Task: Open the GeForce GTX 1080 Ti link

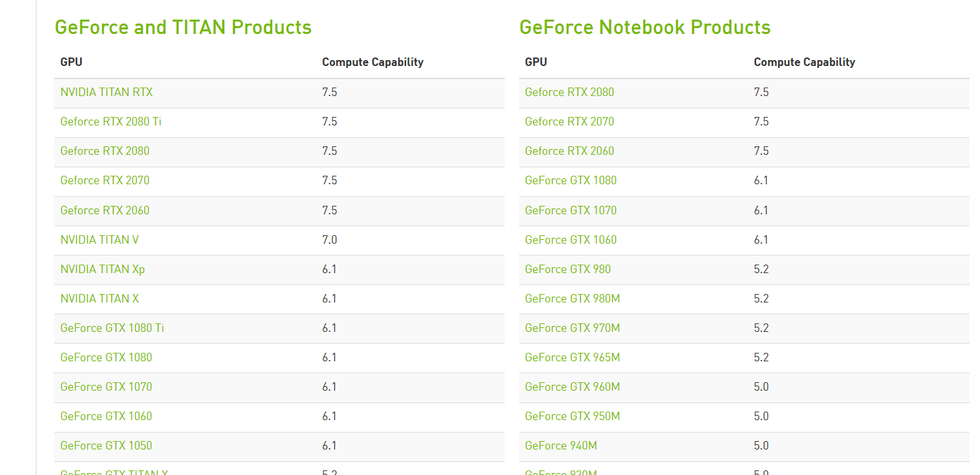Action: (x=112, y=328)
